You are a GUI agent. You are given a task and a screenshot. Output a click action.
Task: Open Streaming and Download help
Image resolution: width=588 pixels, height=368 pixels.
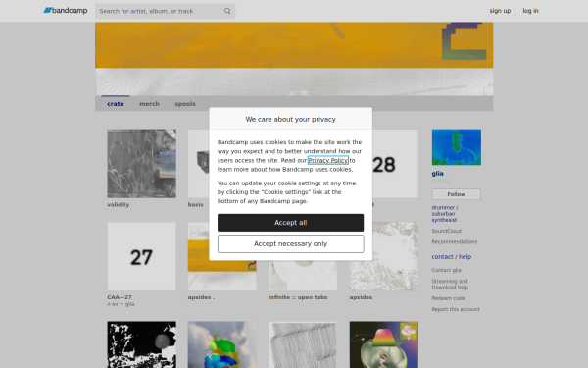point(450,285)
